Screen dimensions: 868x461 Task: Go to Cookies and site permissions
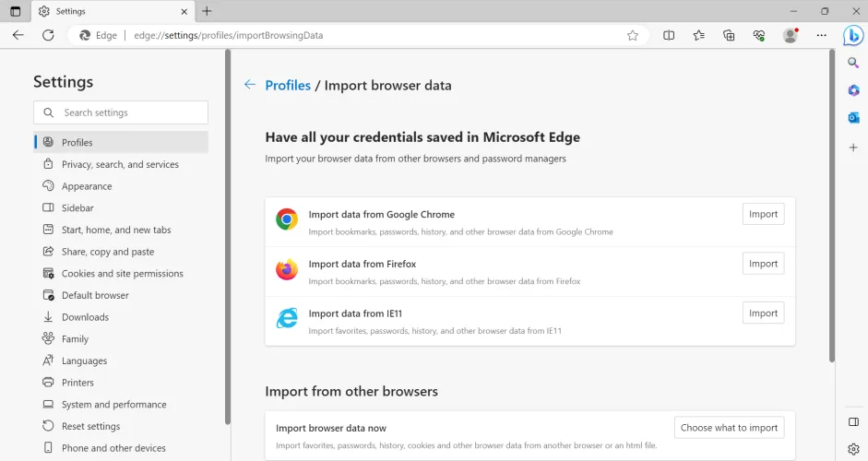(x=122, y=274)
